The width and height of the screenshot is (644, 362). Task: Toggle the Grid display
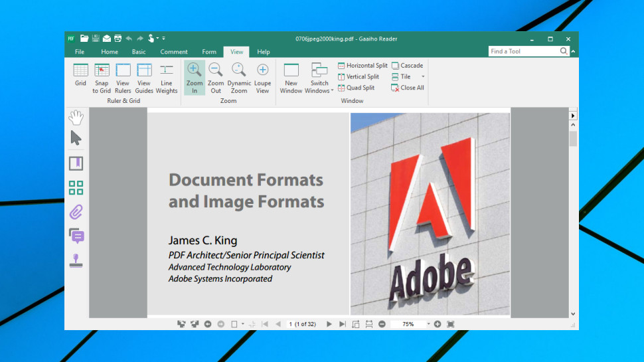pyautogui.click(x=80, y=75)
